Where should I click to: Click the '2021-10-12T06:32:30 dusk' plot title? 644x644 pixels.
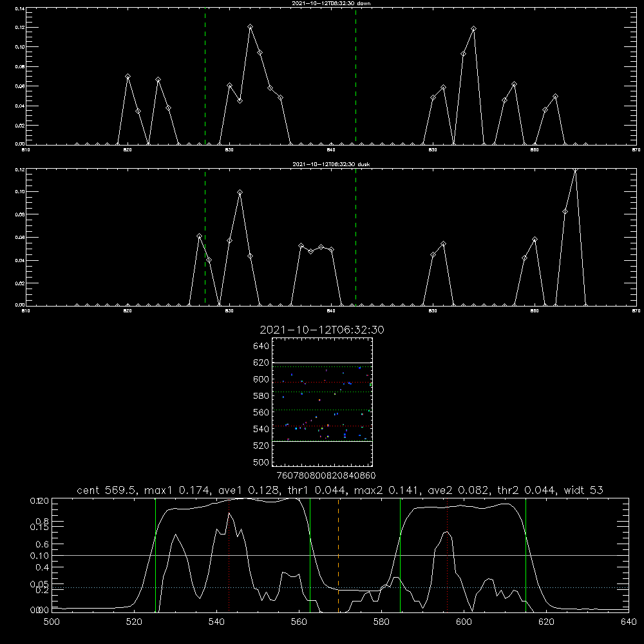click(331, 164)
